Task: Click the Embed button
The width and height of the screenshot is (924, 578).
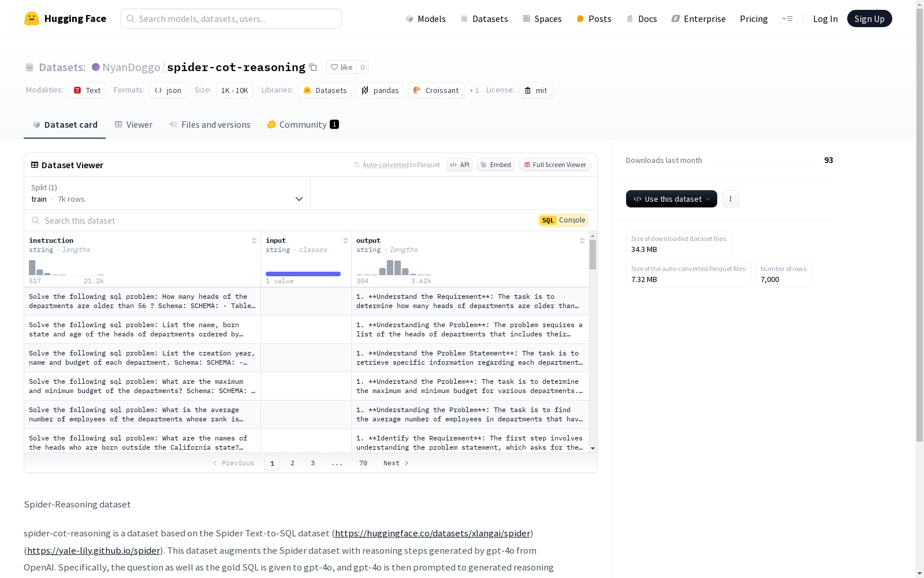Action: [495, 165]
